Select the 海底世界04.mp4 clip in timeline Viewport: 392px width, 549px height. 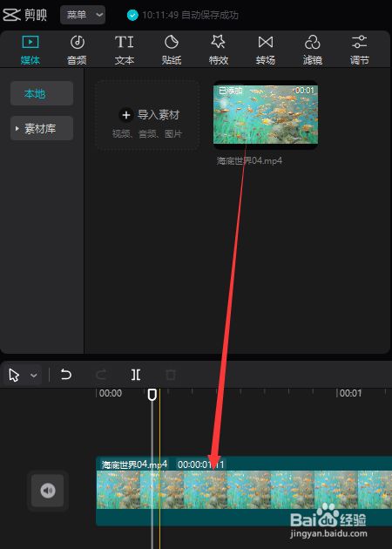tap(244, 491)
